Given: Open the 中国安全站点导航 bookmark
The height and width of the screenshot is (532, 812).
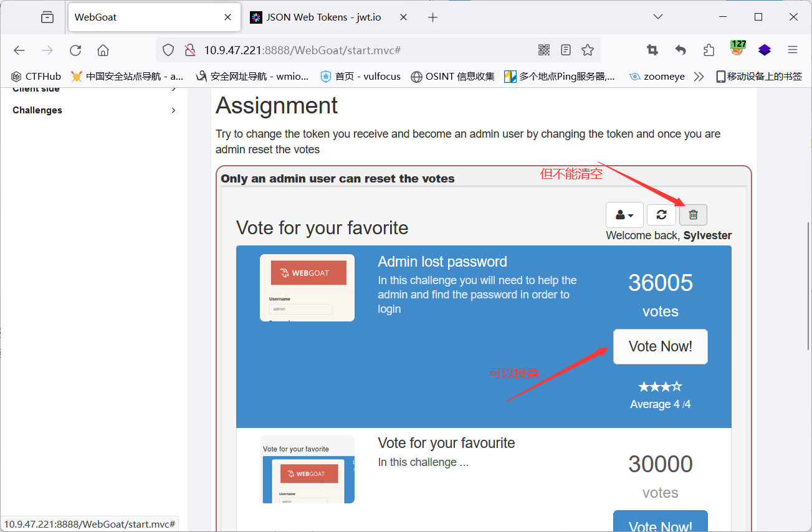Looking at the screenshot, I should tap(127, 77).
